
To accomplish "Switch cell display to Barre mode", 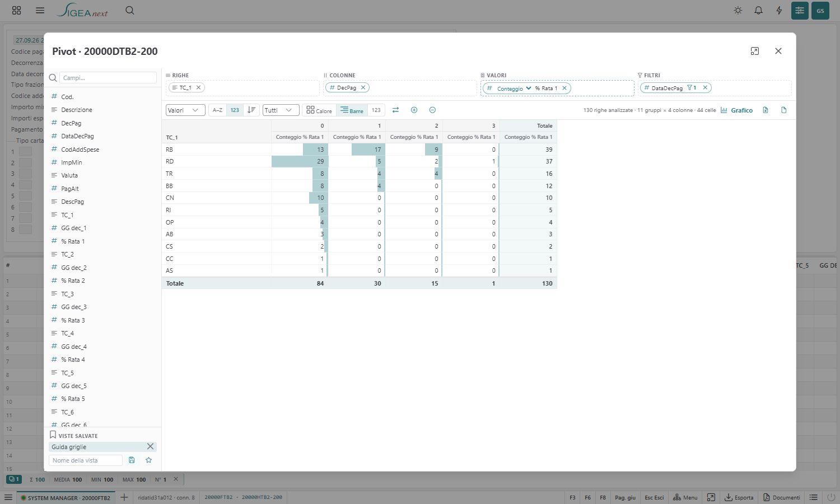I will pyautogui.click(x=352, y=110).
